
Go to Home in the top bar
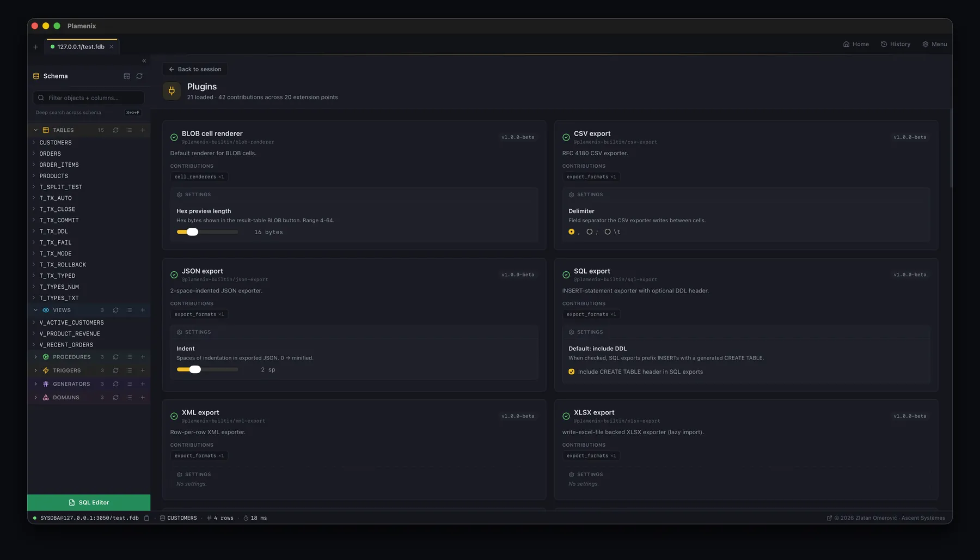[x=856, y=44]
